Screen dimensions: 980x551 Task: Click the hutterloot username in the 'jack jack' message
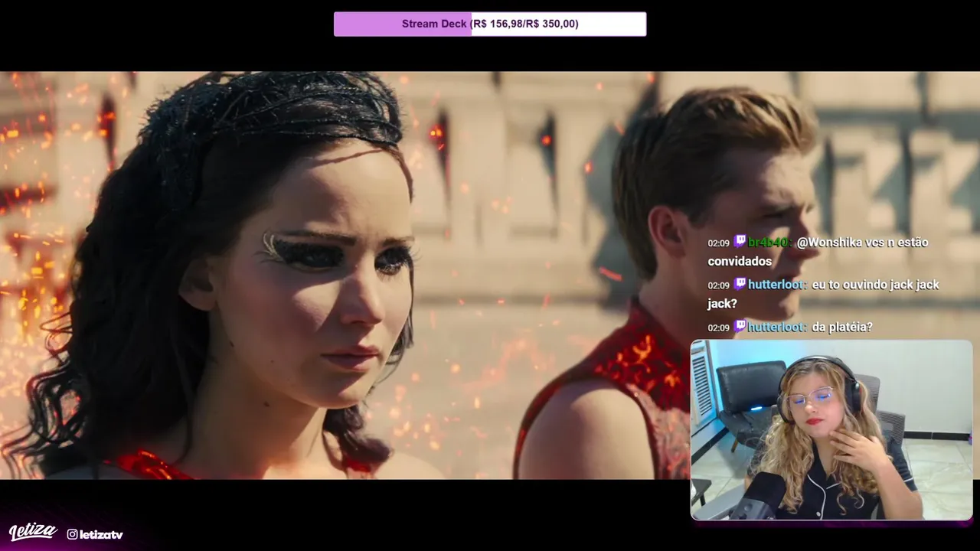(x=777, y=285)
